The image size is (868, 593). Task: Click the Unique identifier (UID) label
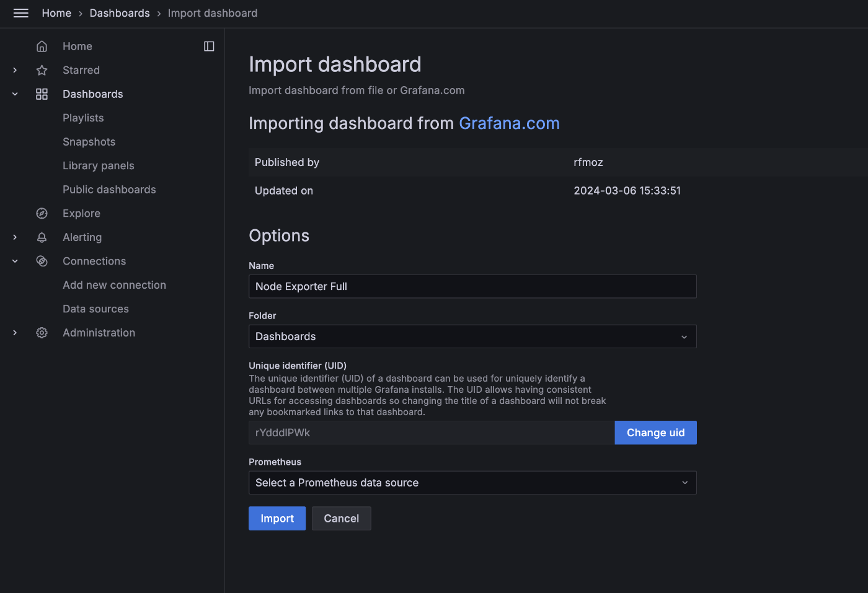click(298, 366)
